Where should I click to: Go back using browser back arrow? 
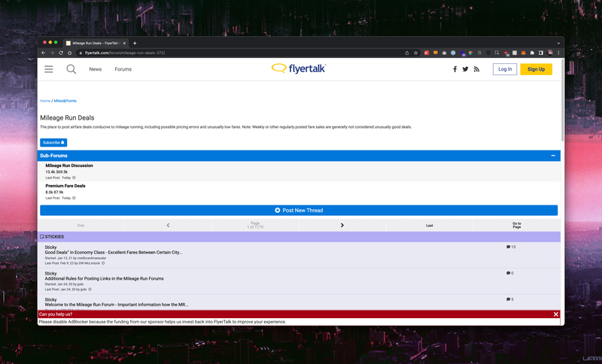click(x=44, y=53)
